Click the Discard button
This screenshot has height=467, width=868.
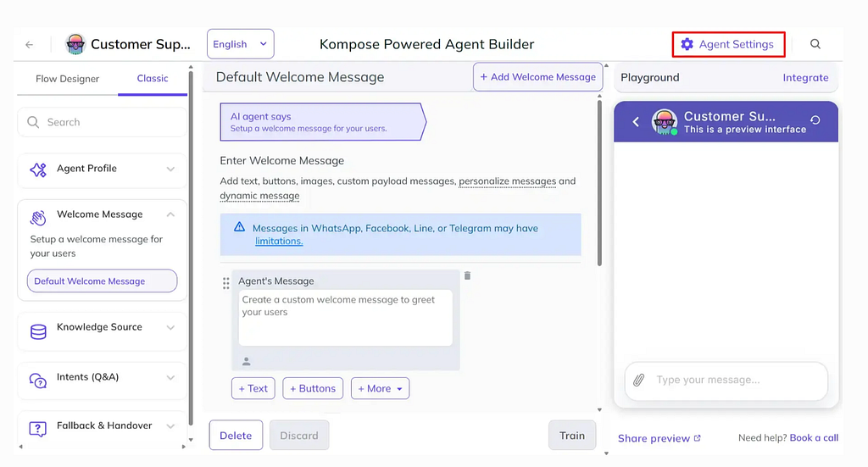299,436
